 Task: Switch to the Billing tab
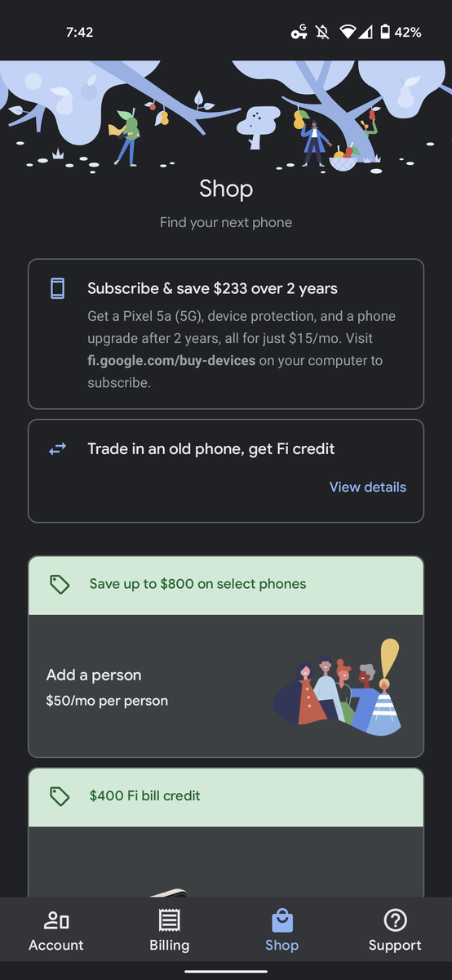coord(169,932)
